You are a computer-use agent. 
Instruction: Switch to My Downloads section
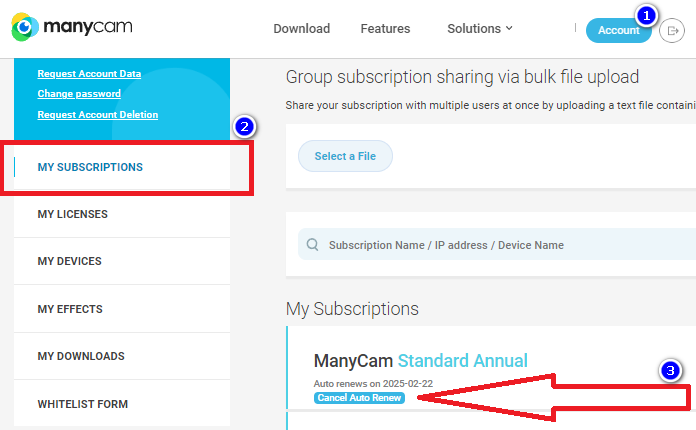tap(81, 356)
